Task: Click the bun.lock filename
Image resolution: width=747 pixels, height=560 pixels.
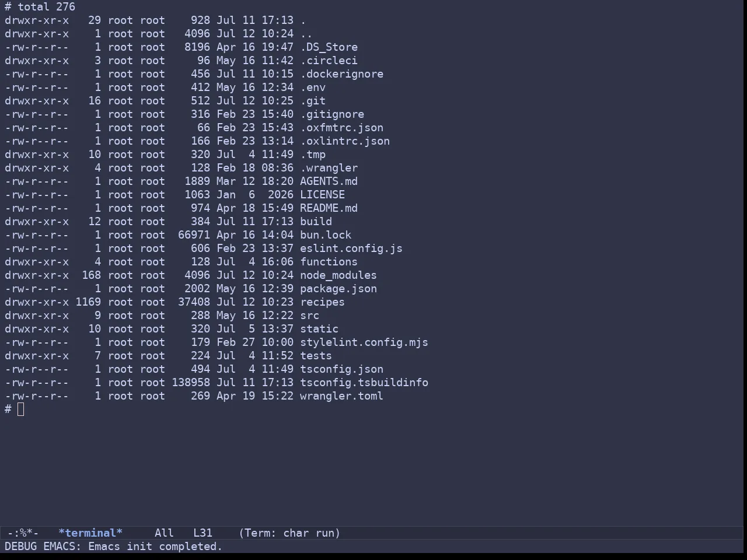Action: pyautogui.click(x=326, y=235)
